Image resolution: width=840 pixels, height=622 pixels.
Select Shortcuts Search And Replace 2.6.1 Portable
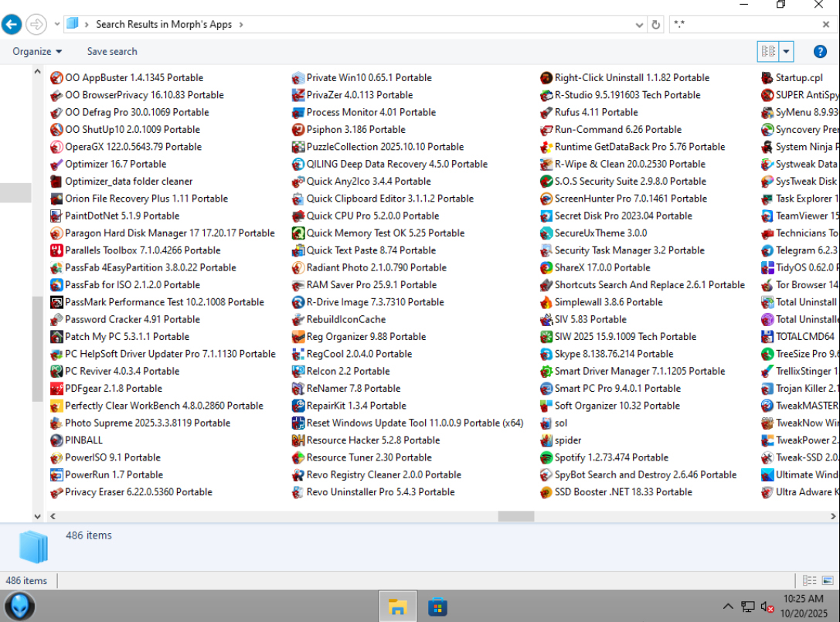(642, 285)
